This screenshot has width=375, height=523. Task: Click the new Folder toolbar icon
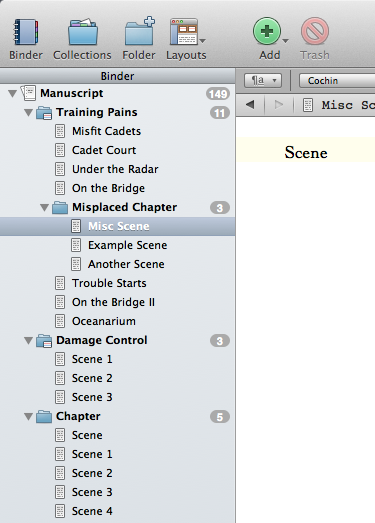click(139, 31)
